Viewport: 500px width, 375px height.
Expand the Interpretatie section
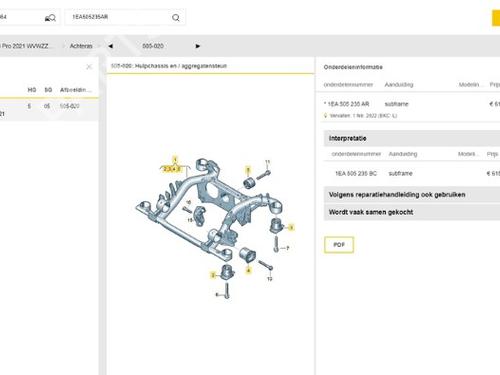[412, 138]
